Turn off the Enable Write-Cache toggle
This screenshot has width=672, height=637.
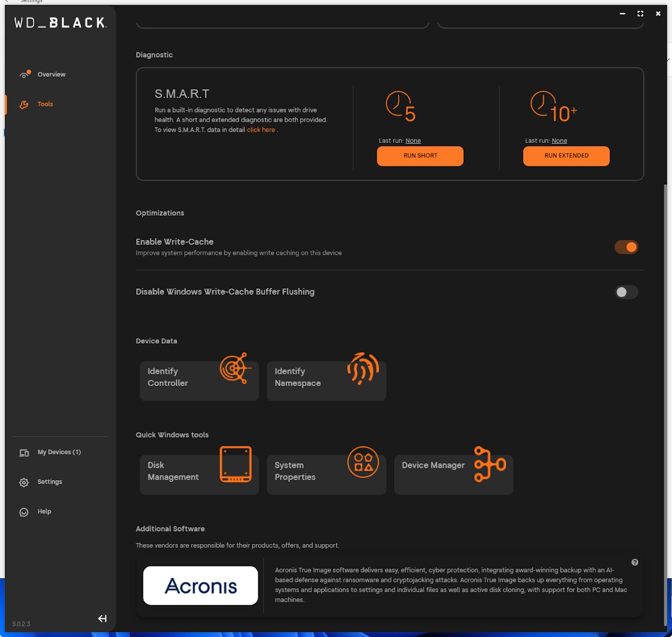click(626, 247)
